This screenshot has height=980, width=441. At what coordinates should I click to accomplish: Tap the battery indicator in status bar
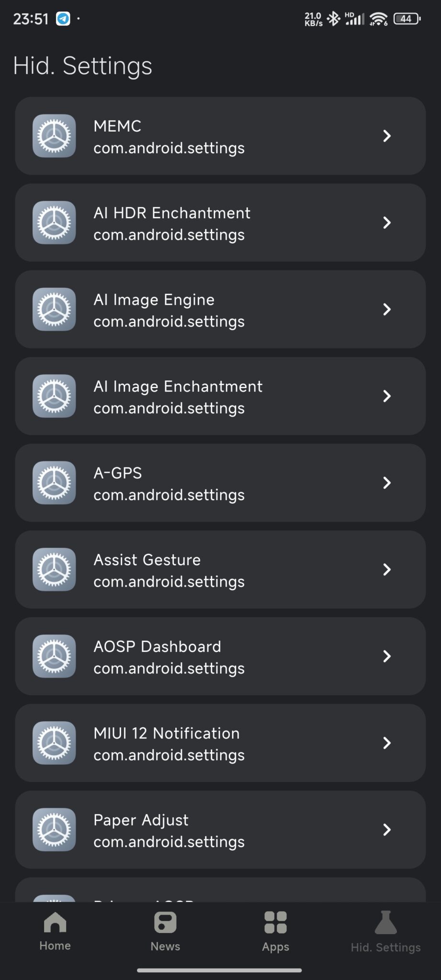[407, 19]
